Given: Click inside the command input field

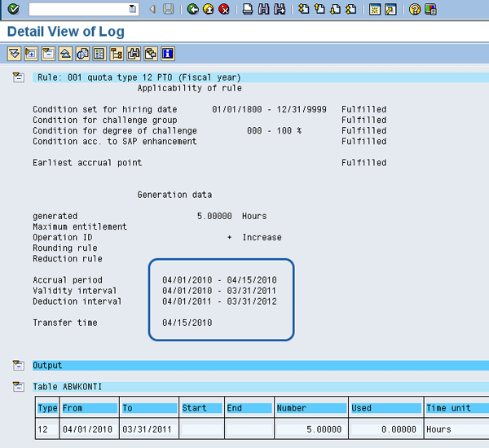Looking at the screenshot, I should 77,10.
